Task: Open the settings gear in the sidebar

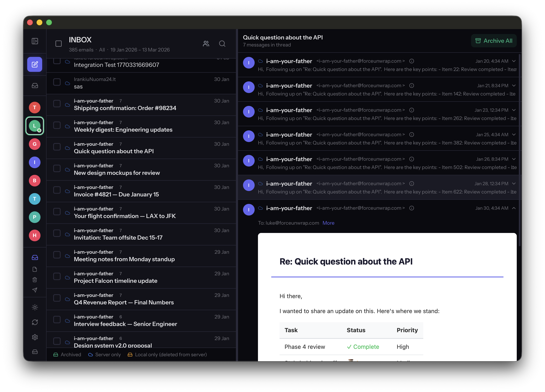Action: coord(35,337)
